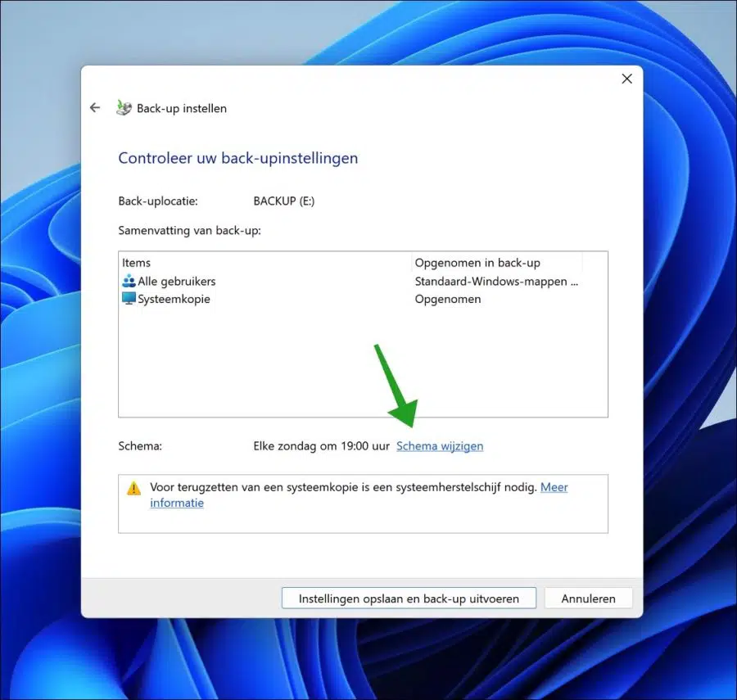737x700 pixels.
Task: Click the Opgenomen in back-up column header
Action: [x=497, y=262]
